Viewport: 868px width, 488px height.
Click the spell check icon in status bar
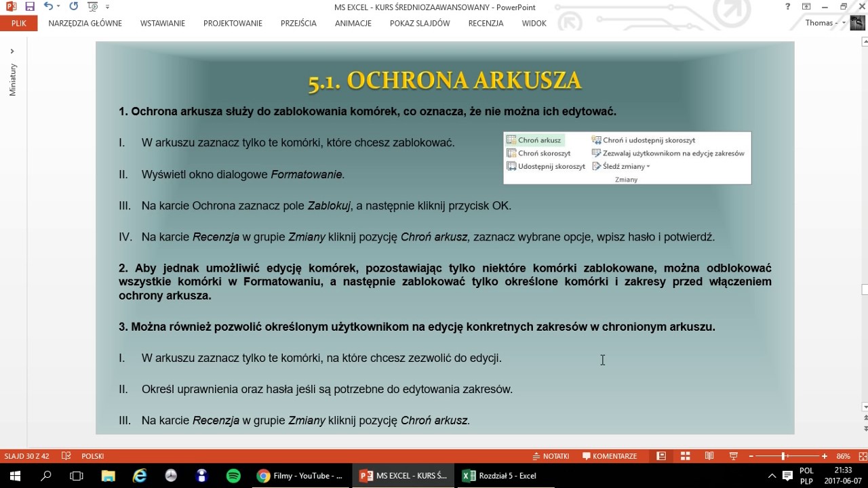[66, 456]
